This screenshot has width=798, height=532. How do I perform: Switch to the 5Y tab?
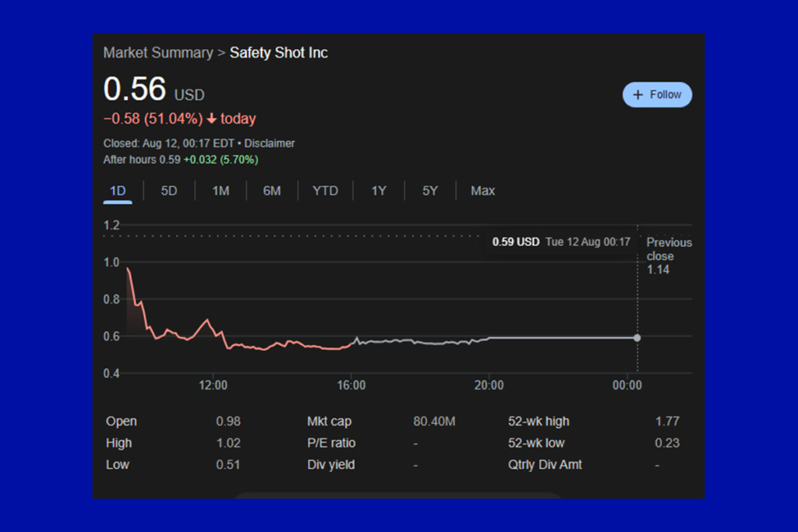[430, 191]
